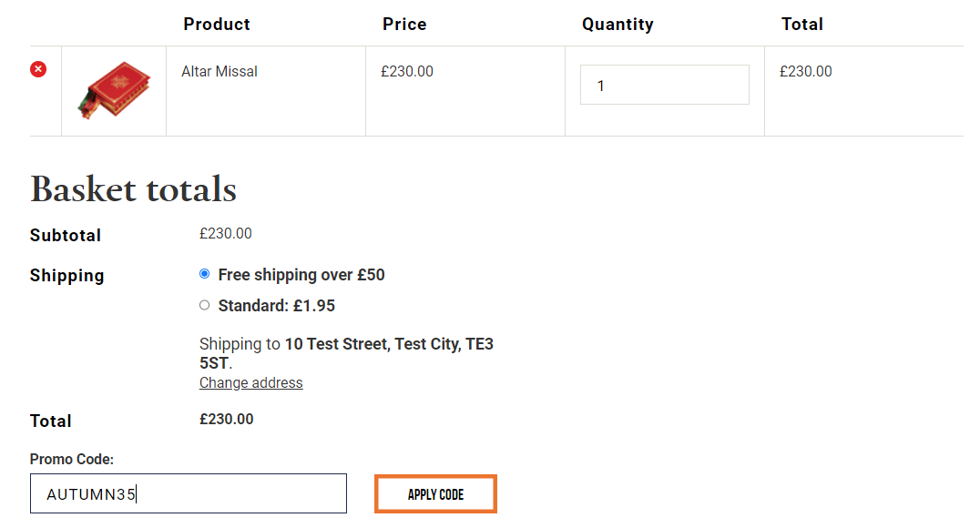Click the Total column header in table
Viewport: 980px width, 528px height.
801,25
